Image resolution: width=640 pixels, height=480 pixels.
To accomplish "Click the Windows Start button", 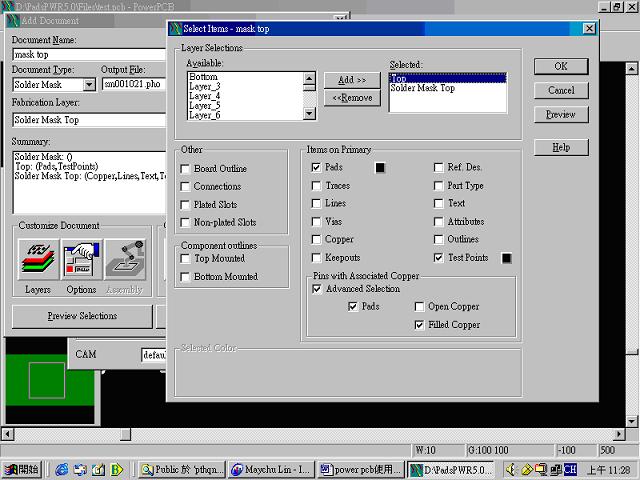I will pos(22,469).
